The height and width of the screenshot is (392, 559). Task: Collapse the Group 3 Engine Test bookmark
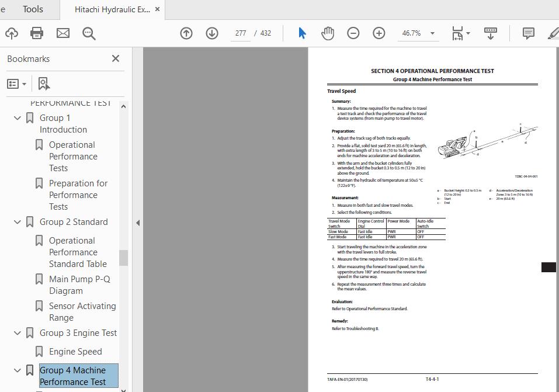tap(17, 333)
